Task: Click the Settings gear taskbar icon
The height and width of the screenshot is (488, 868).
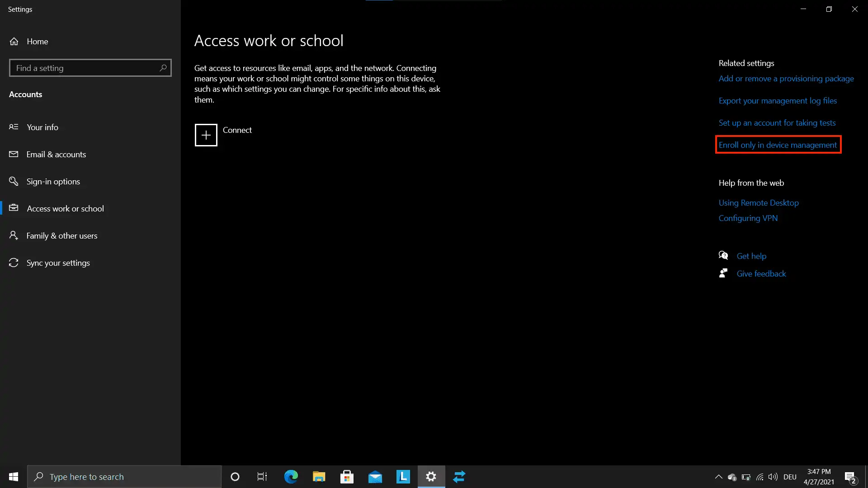Action: pyautogui.click(x=431, y=477)
